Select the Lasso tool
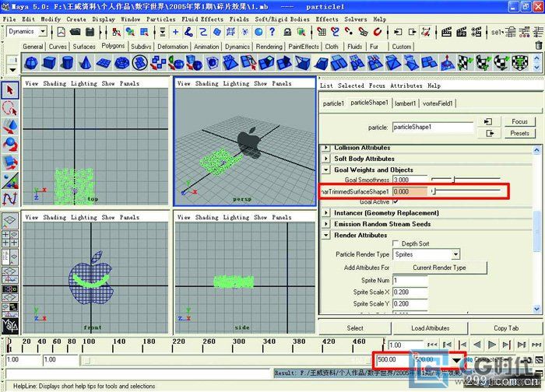 [9, 108]
